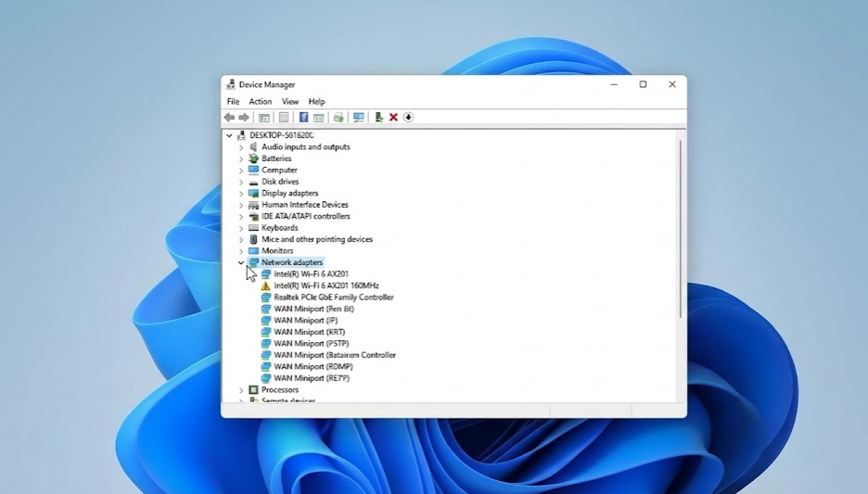
Task: Expand Mice and other pointing devices
Action: 241,239
